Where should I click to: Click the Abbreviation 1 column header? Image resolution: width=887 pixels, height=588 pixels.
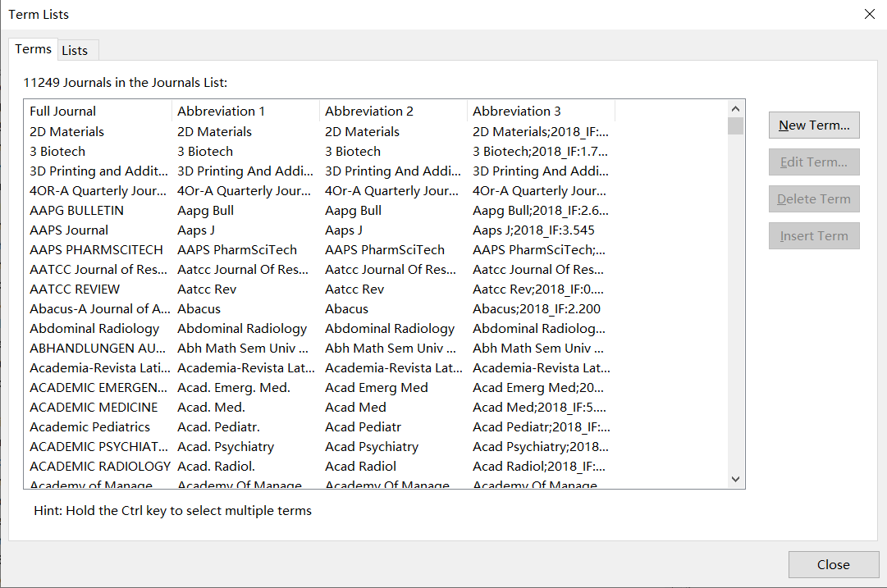click(245, 111)
